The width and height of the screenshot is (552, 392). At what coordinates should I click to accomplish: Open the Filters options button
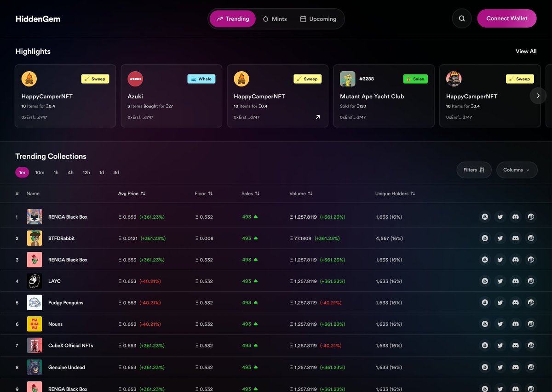(474, 170)
